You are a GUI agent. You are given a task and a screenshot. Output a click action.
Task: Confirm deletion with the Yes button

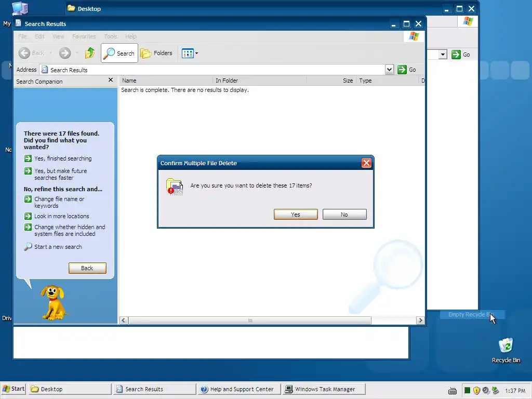[x=296, y=215]
